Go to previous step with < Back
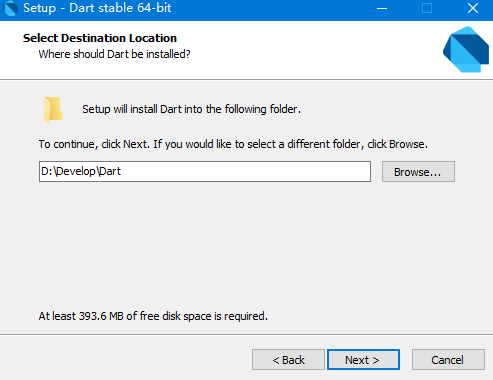 point(288,360)
